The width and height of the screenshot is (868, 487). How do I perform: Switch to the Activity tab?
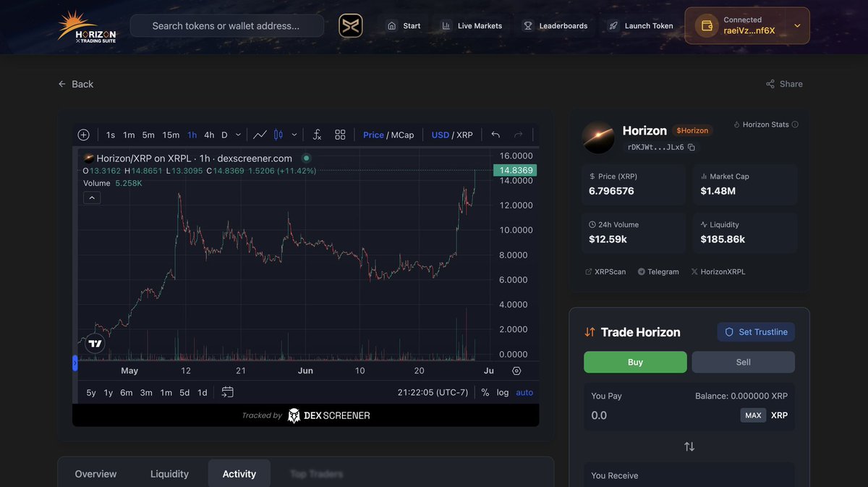(x=239, y=474)
